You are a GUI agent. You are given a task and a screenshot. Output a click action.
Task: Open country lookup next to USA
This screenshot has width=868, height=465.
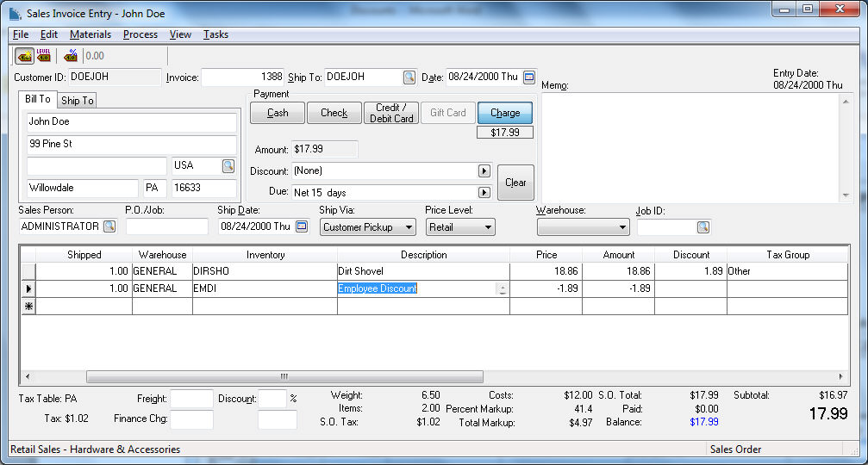[x=228, y=166]
